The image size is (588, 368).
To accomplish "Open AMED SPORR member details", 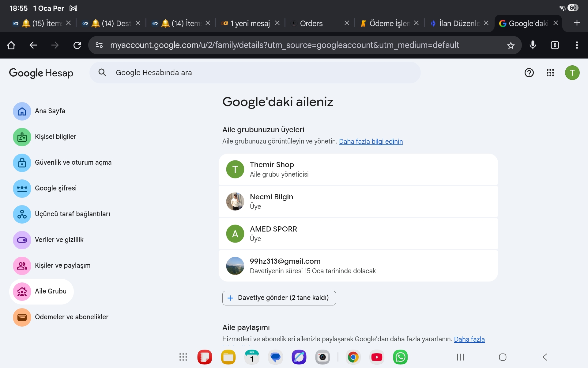I will click(358, 234).
